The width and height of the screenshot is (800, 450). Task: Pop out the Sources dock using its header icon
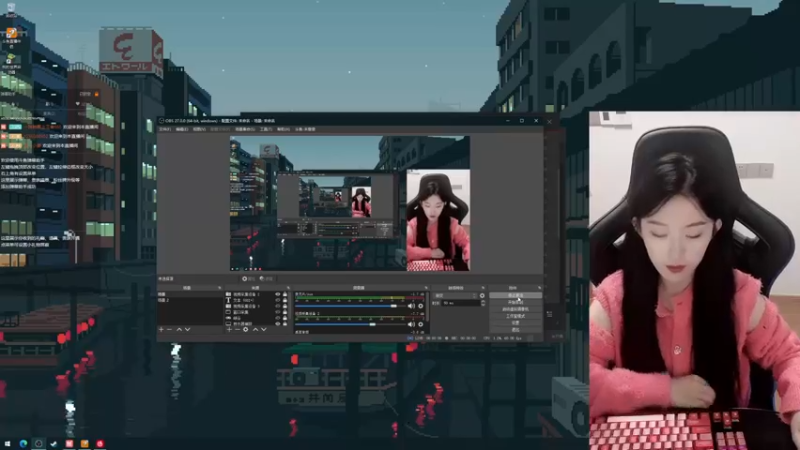point(288,288)
